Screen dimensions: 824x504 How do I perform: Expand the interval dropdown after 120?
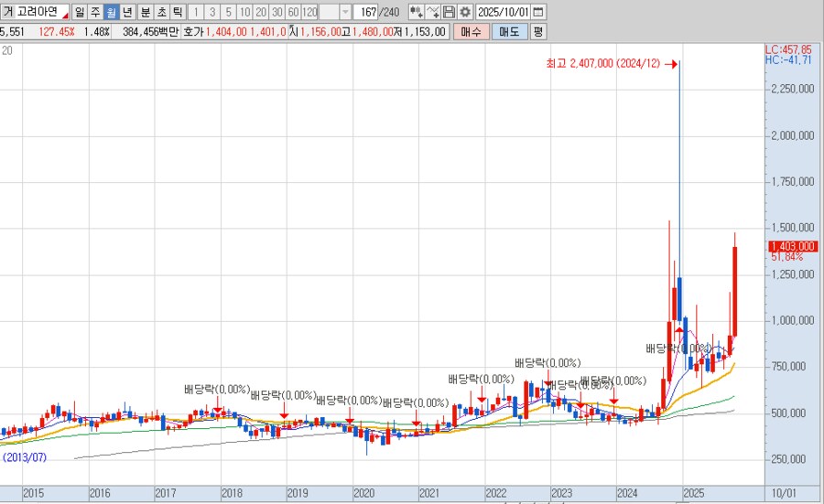point(344,12)
